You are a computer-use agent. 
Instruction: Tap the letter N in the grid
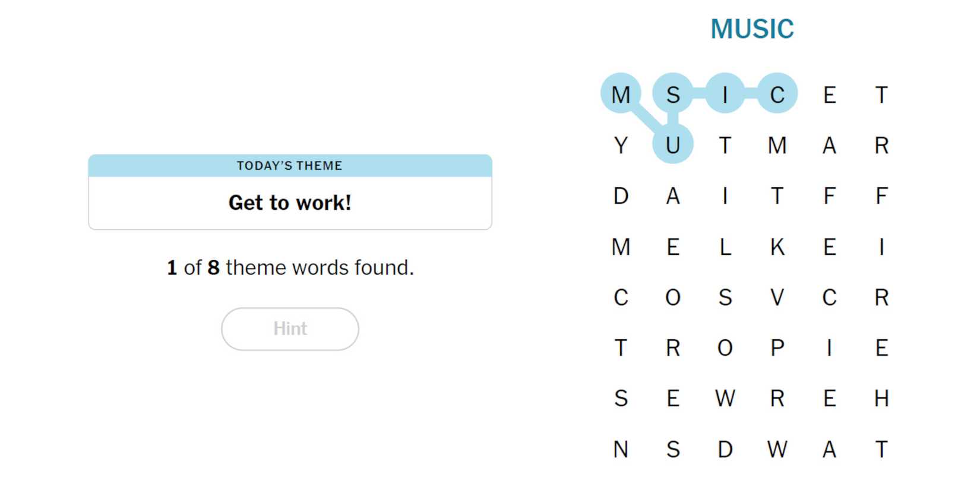coord(621,449)
